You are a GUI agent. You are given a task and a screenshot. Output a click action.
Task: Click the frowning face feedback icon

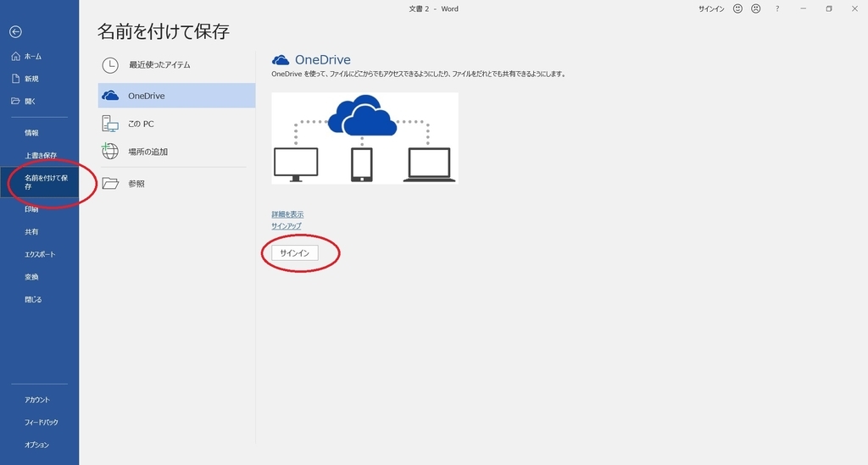pyautogui.click(x=755, y=8)
